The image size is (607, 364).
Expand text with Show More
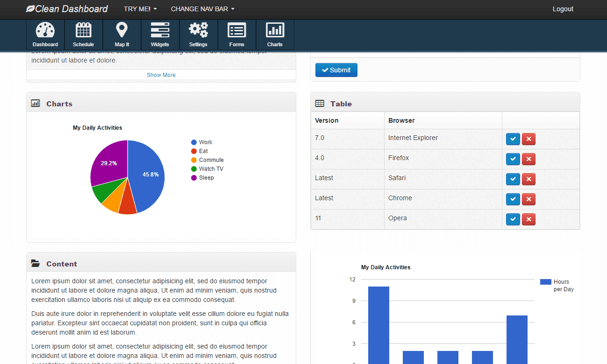click(161, 75)
